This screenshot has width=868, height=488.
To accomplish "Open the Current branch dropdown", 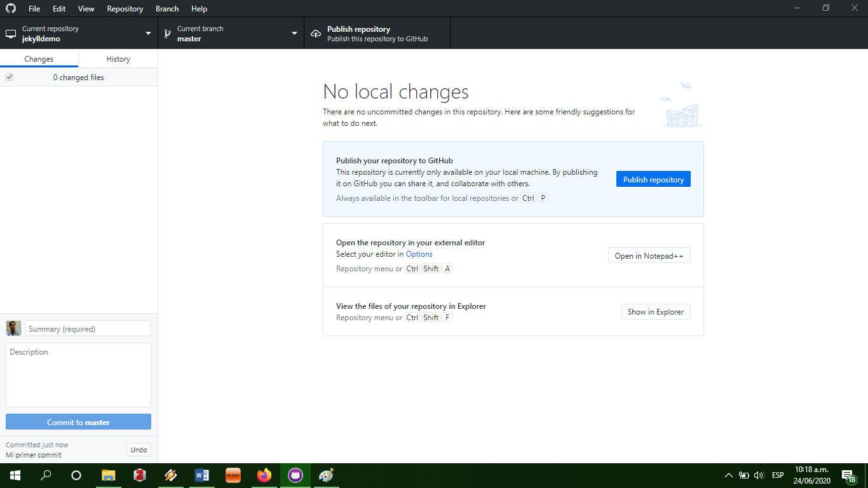I will click(231, 32).
